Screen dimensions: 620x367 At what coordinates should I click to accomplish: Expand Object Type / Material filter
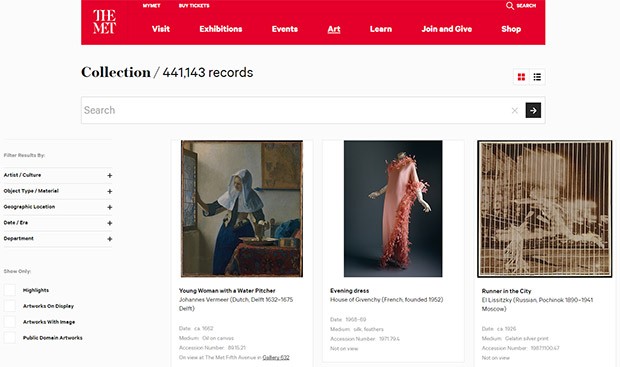click(58, 191)
